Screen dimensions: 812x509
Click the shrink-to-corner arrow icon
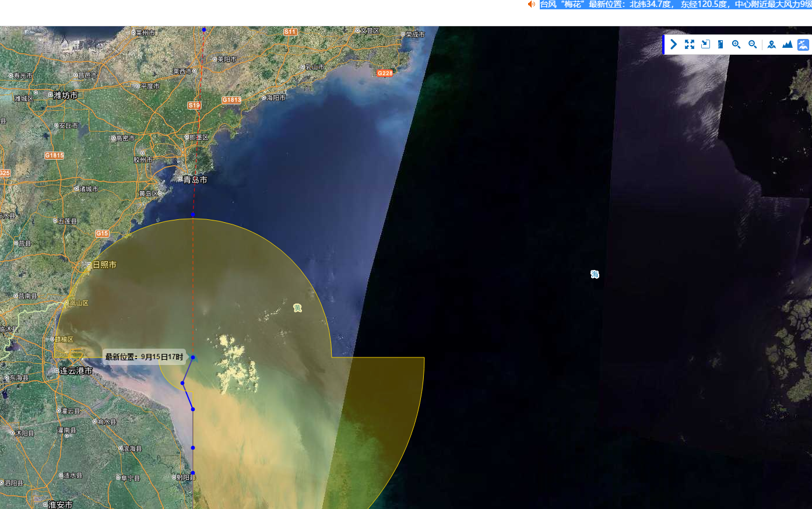[705, 44]
